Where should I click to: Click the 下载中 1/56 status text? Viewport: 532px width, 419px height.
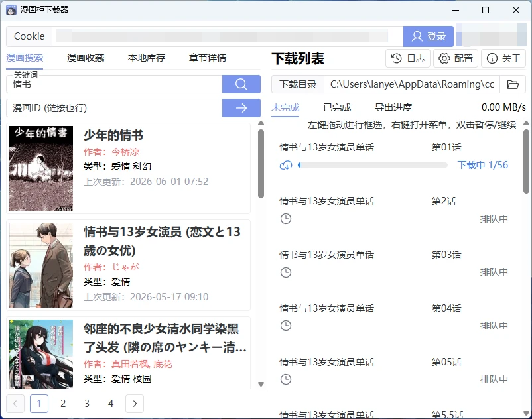pos(483,165)
